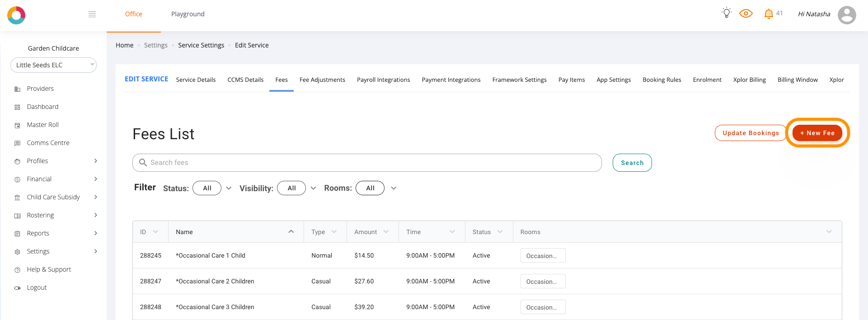The width and height of the screenshot is (868, 320).
Task: Open the Service Settings breadcrumb link
Action: point(201,45)
